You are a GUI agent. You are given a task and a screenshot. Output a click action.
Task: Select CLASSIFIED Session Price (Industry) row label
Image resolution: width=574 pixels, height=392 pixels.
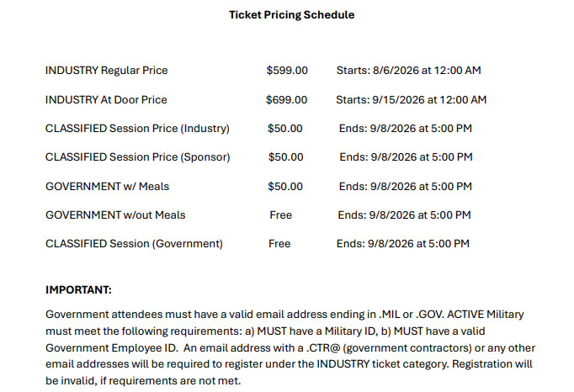(137, 129)
